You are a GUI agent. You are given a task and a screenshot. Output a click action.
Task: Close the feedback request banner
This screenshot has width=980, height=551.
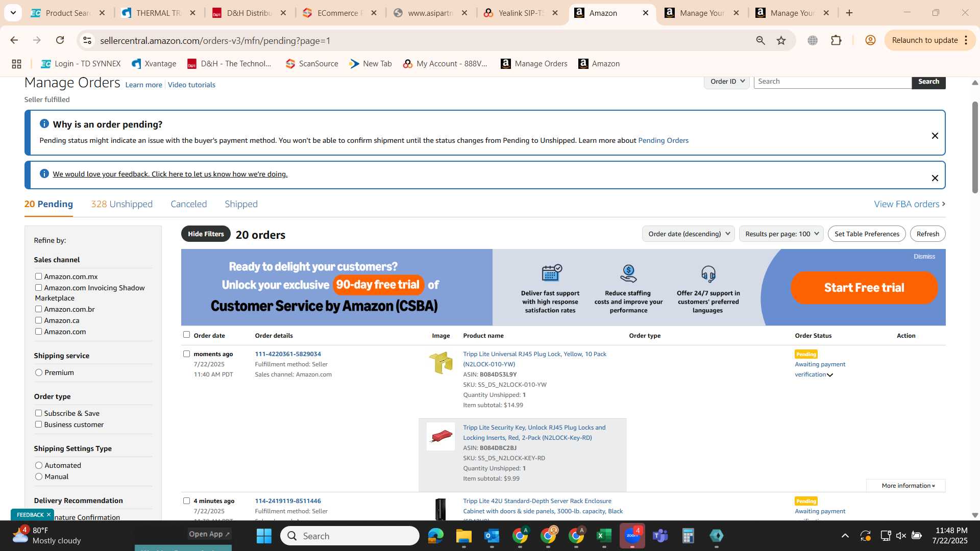935,178
